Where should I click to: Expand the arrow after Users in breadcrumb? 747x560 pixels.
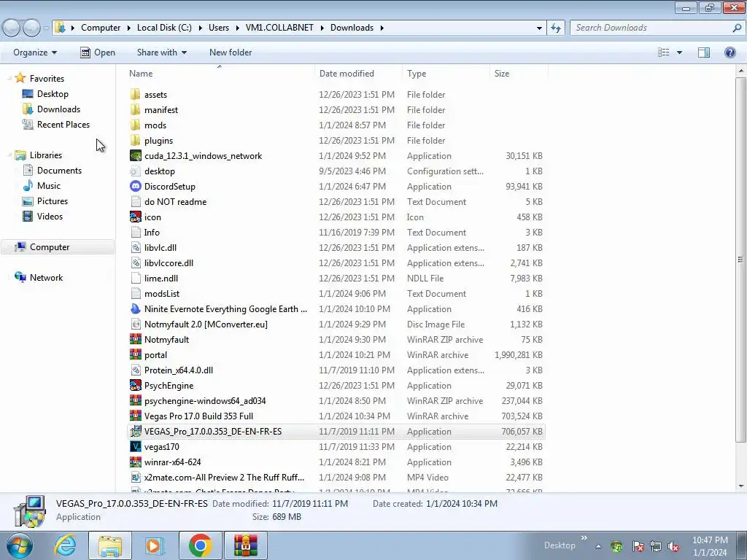point(237,28)
